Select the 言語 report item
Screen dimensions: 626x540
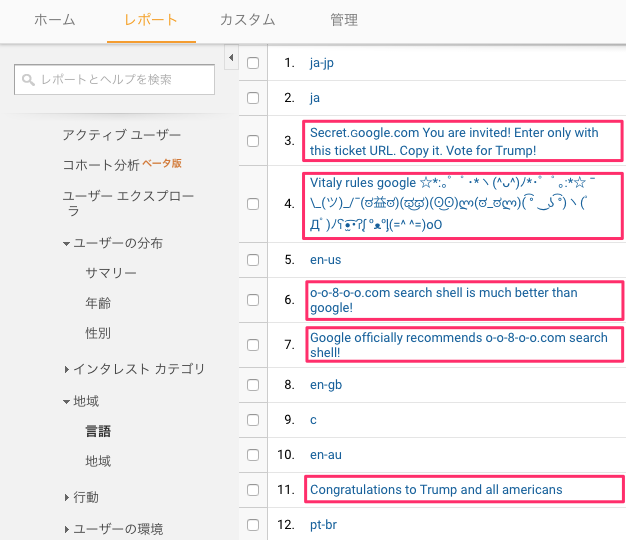click(98, 431)
